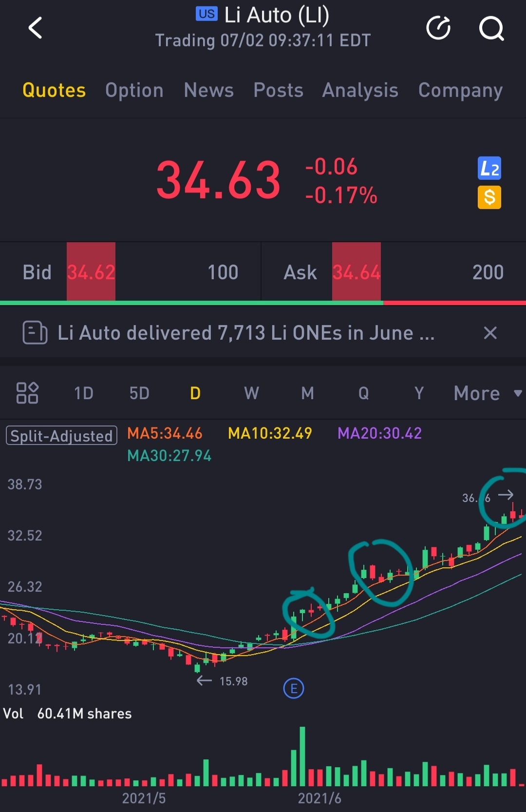
Task: Tap the last price 34.63
Action: (219, 180)
